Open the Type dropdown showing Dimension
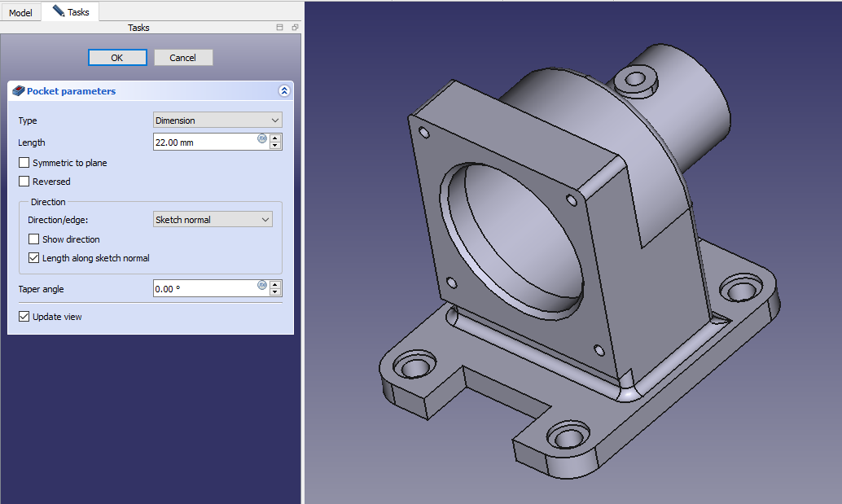 pyautogui.click(x=217, y=121)
